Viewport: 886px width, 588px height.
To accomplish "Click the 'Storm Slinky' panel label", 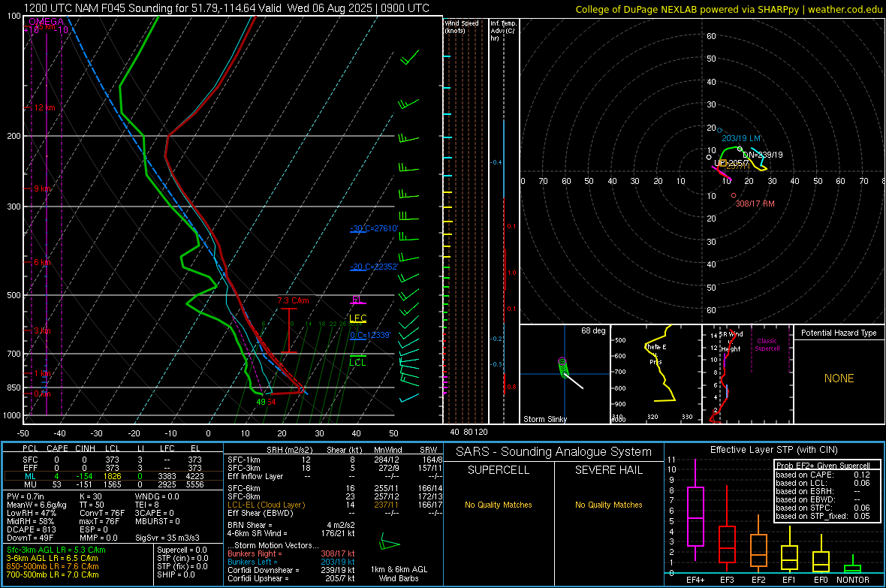I will [544, 419].
